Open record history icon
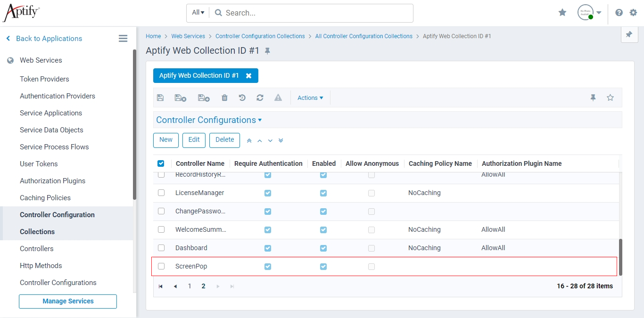 tap(242, 98)
